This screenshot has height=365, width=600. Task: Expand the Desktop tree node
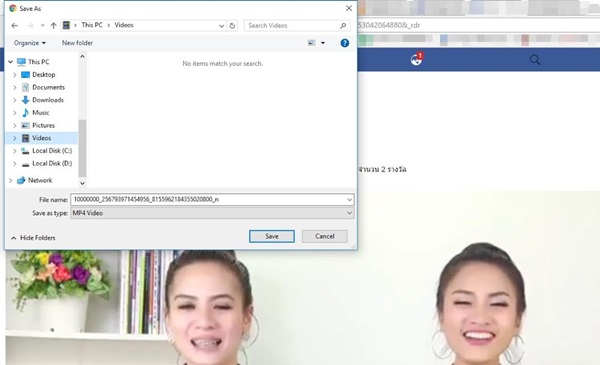click(15, 75)
